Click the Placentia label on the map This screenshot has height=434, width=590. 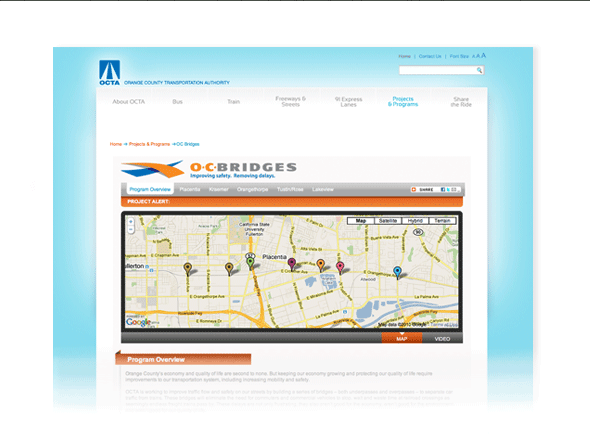tap(274, 257)
